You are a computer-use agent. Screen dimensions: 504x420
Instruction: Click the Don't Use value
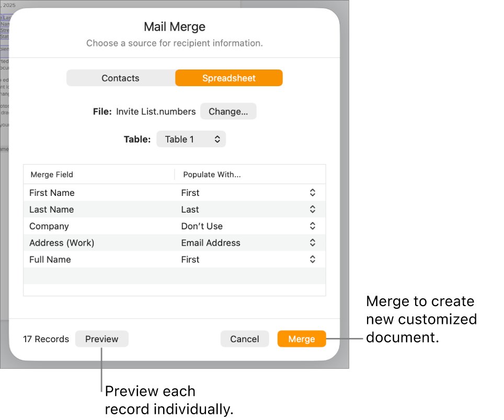[x=202, y=226]
